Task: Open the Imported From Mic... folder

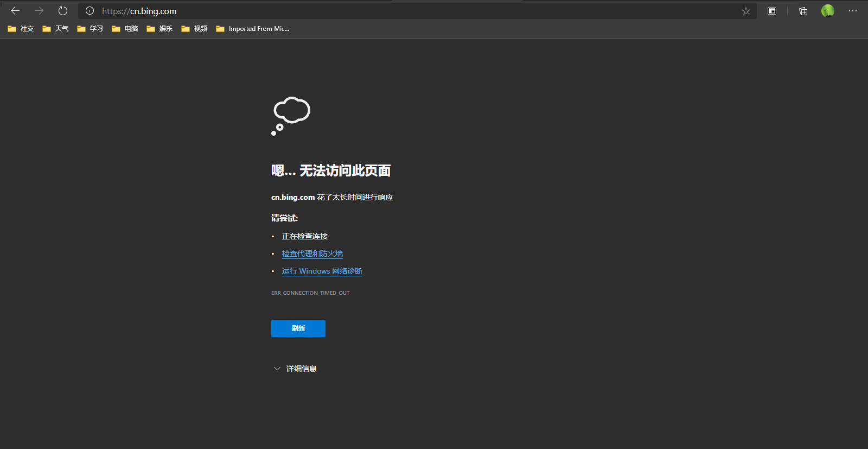Action: (253, 29)
